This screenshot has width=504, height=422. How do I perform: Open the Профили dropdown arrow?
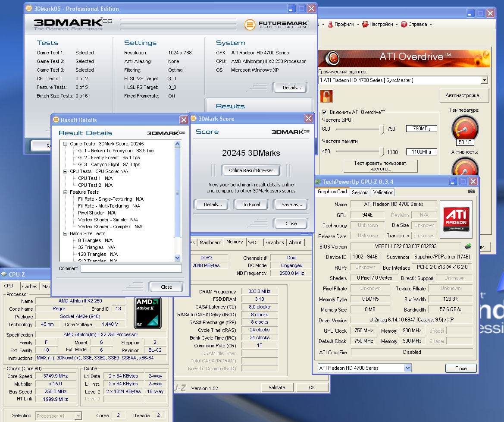pyautogui.click(x=358, y=25)
